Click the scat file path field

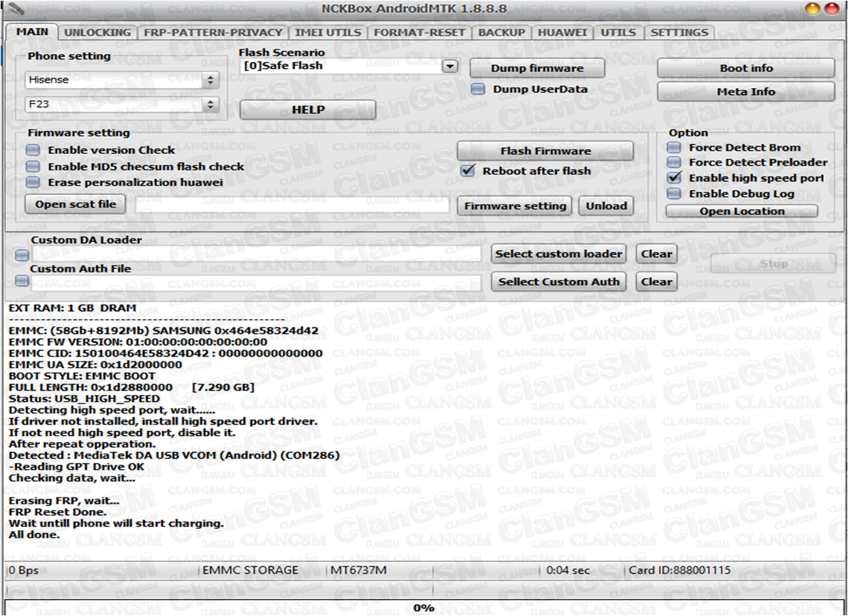[292, 204]
